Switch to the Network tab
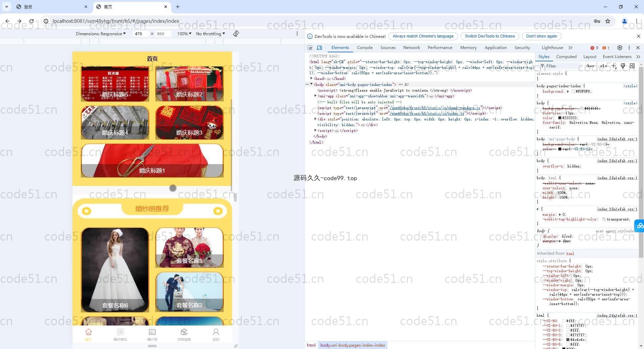 (x=412, y=48)
